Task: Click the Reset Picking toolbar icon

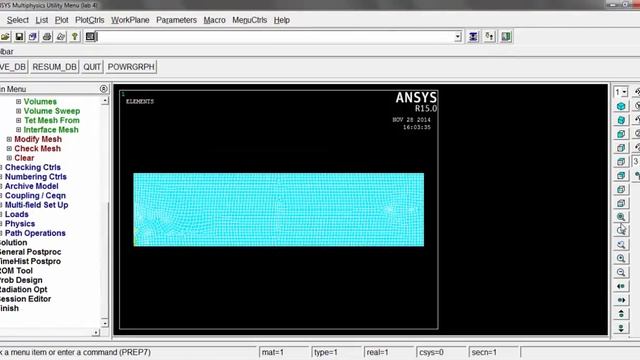Action: [x=489, y=37]
